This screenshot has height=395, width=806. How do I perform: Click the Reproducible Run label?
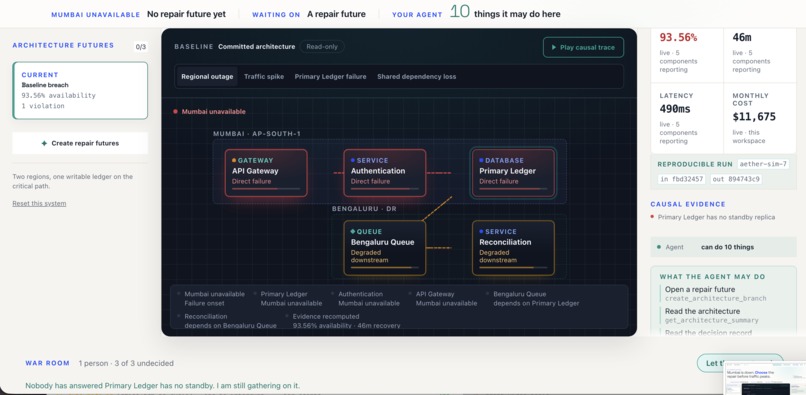coord(695,165)
